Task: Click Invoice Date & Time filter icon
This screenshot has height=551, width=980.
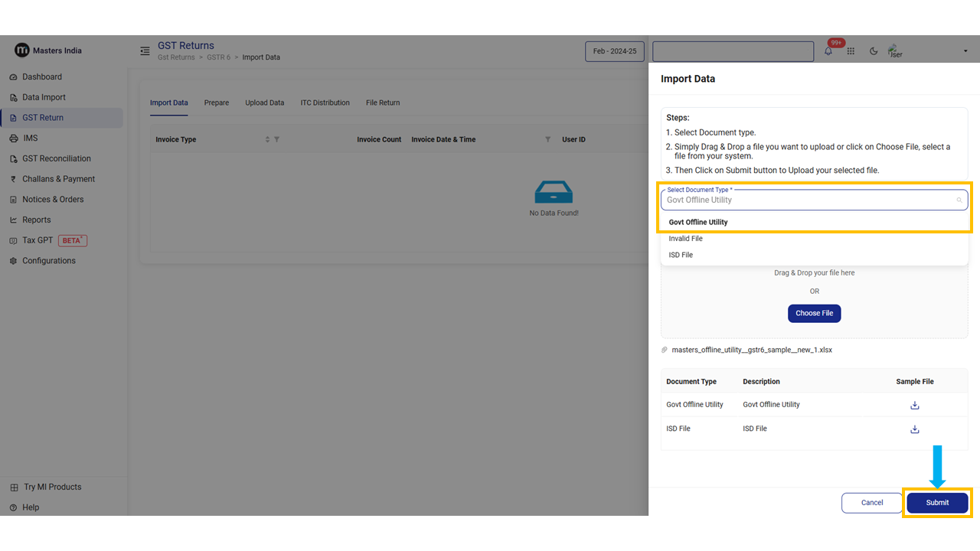Action: coord(547,139)
